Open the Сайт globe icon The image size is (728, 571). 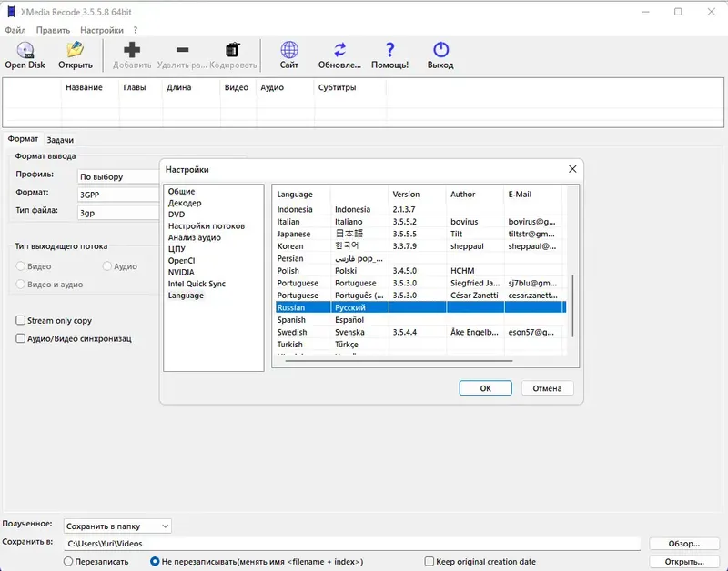(289, 50)
